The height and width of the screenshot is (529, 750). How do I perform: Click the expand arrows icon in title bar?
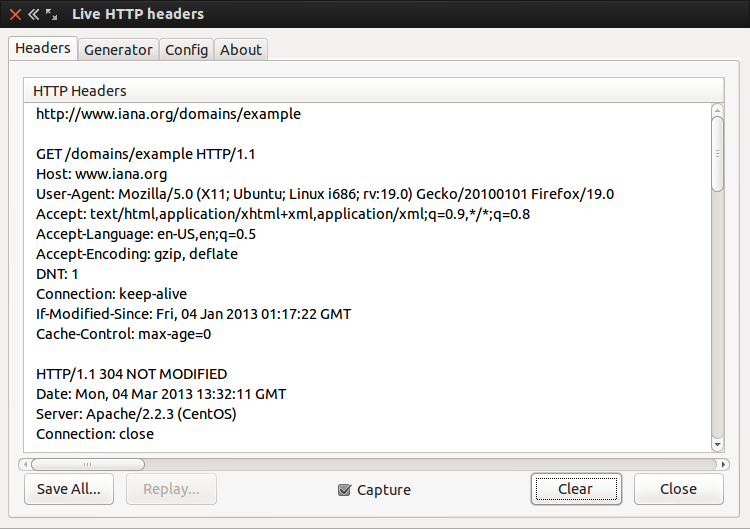[52, 14]
